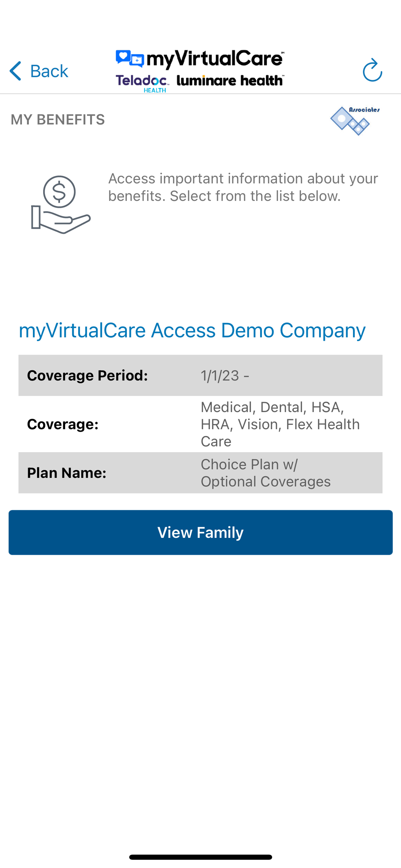401x868 pixels.
Task: Tap the myVirtualCare chat bubble logo icon
Action: [x=130, y=59]
